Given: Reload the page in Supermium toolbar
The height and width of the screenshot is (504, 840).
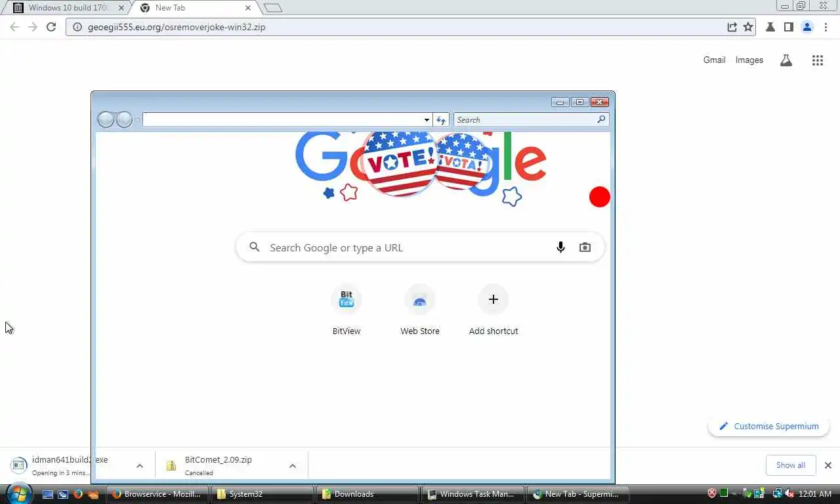Looking at the screenshot, I should tap(51, 27).
